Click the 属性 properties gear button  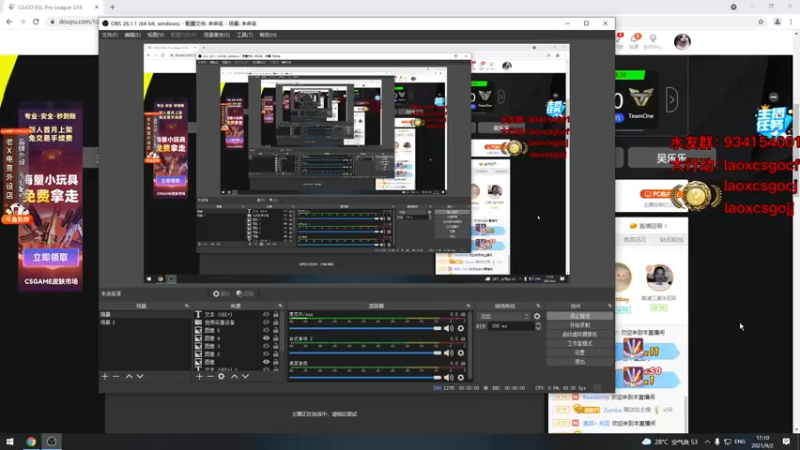pyautogui.click(x=221, y=293)
